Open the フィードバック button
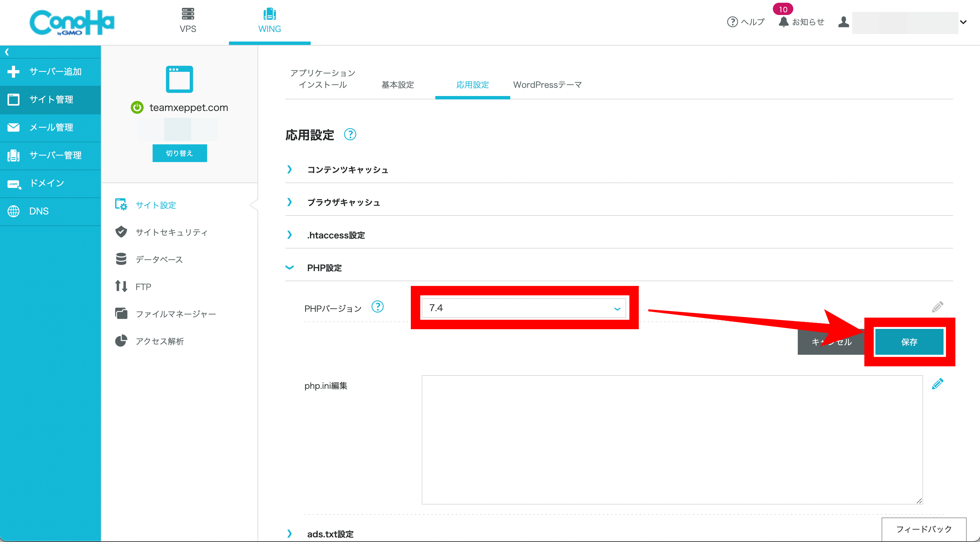Image resolution: width=980 pixels, height=542 pixels. [x=924, y=529]
